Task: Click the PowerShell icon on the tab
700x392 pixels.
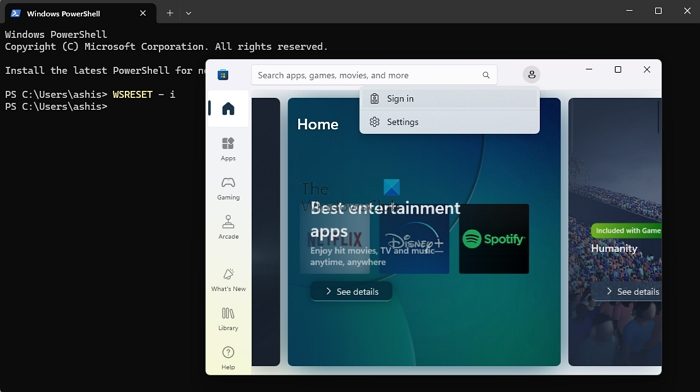Action: tap(16, 13)
